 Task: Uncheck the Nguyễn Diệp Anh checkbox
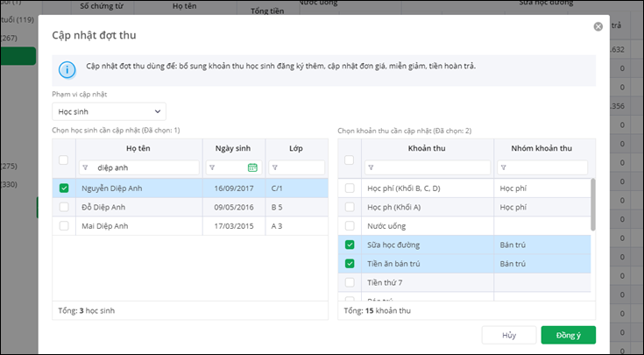(64, 188)
